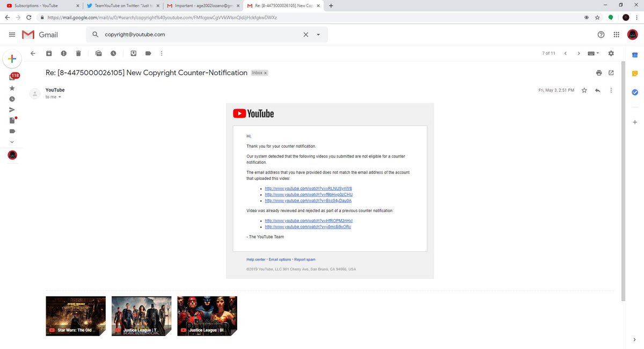644x349 pixels.
Task: Open link watch?v=HfROPM2nHxI
Action: (x=309, y=221)
